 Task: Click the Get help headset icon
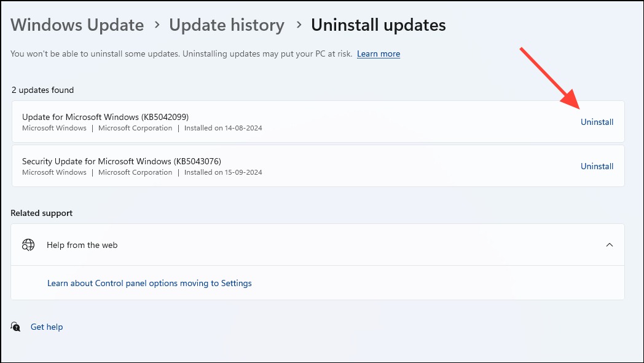click(x=15, y=327)
